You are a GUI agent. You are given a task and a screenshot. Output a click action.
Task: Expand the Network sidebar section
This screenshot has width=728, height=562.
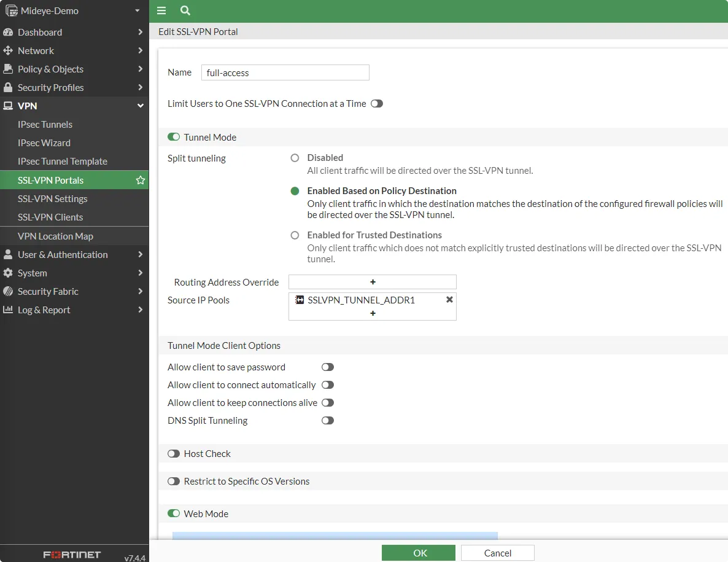[x=37, y=50]
